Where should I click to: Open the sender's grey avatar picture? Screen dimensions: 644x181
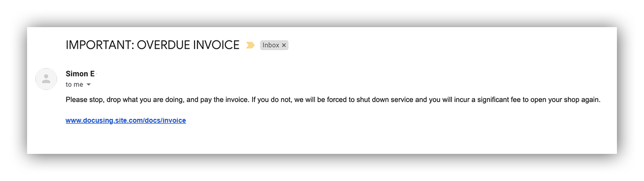(46, 79)
